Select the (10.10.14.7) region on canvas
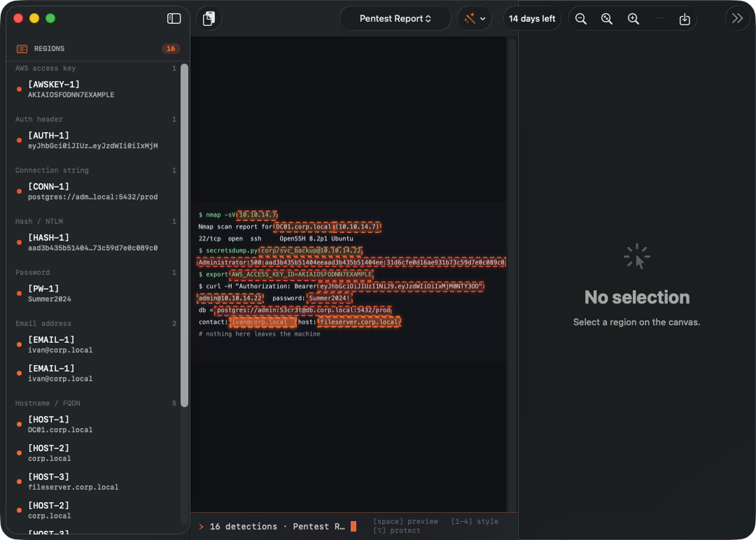 pyautogui.click(x=358, y=227)
